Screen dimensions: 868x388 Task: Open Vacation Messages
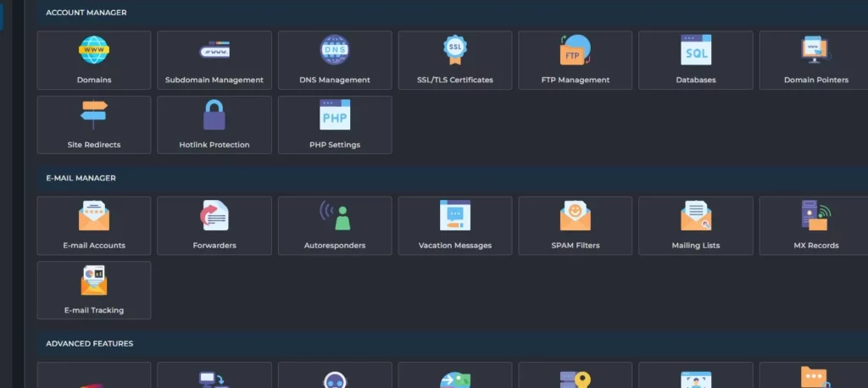pyautogui.click(x=455, y=226)
